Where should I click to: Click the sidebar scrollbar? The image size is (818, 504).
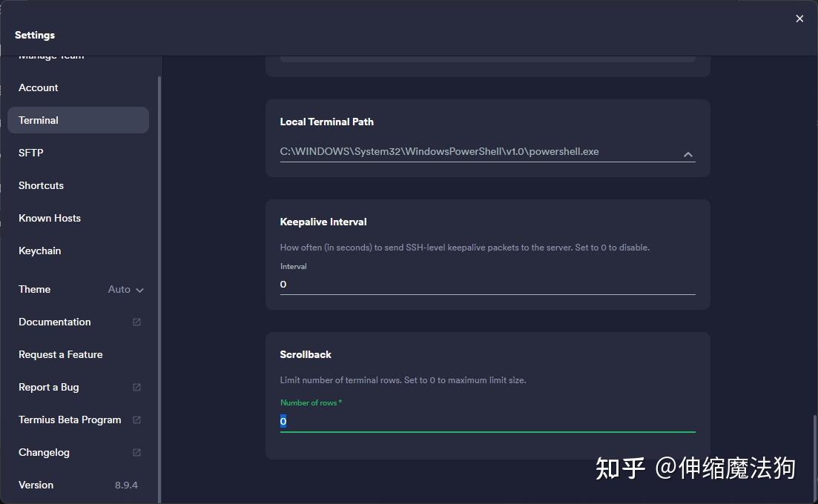tap(159, 289)
